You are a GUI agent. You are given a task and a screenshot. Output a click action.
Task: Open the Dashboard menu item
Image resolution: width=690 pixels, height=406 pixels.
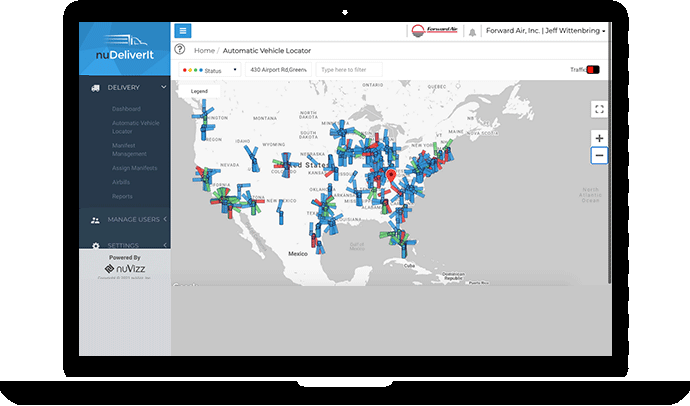coord(126,109)
